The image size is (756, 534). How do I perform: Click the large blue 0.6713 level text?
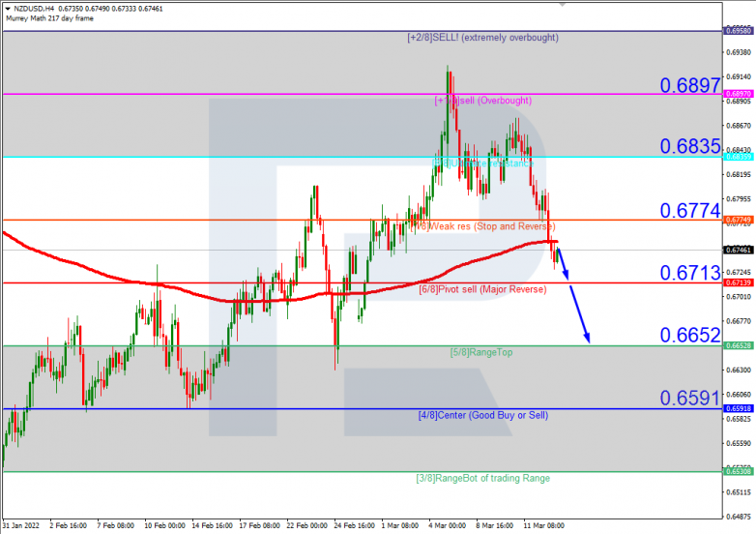click(690, 273)
